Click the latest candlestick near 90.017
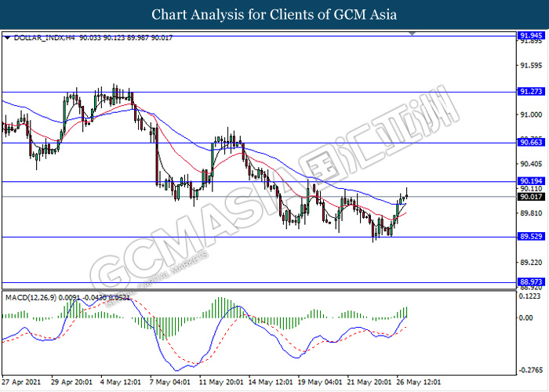The image size is (549, 392). pos(407,194)
